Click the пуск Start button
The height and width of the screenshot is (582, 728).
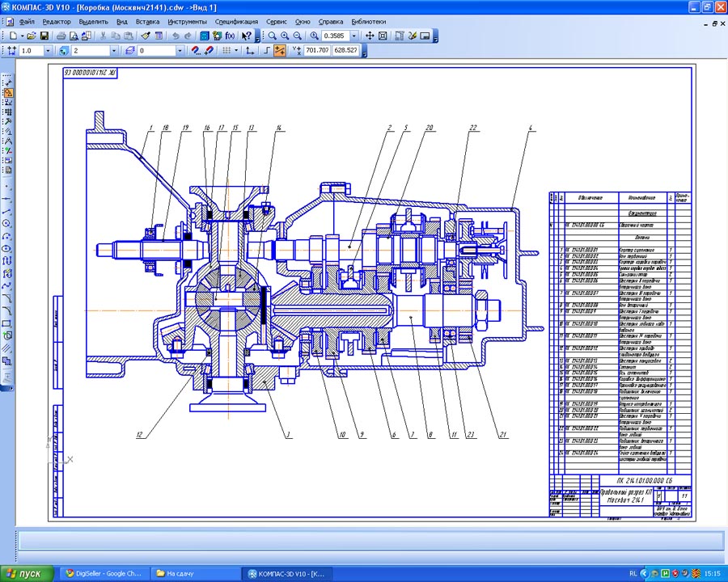(28, 573)
